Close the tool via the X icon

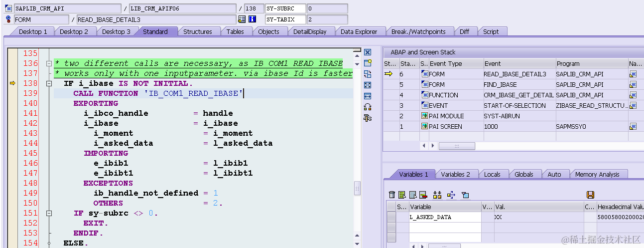(368, 52)
